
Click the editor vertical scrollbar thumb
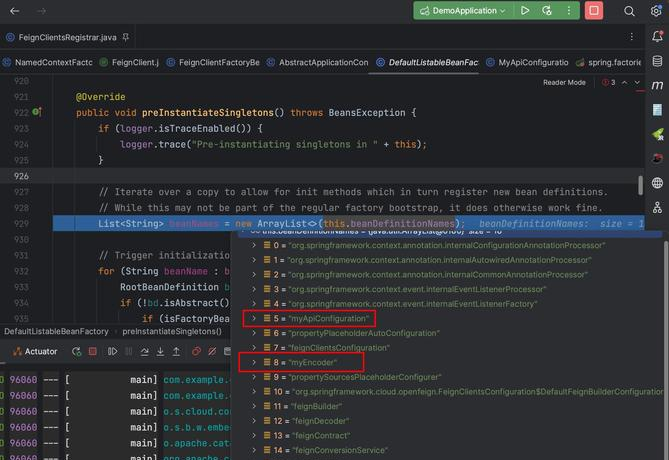point(640,186)
